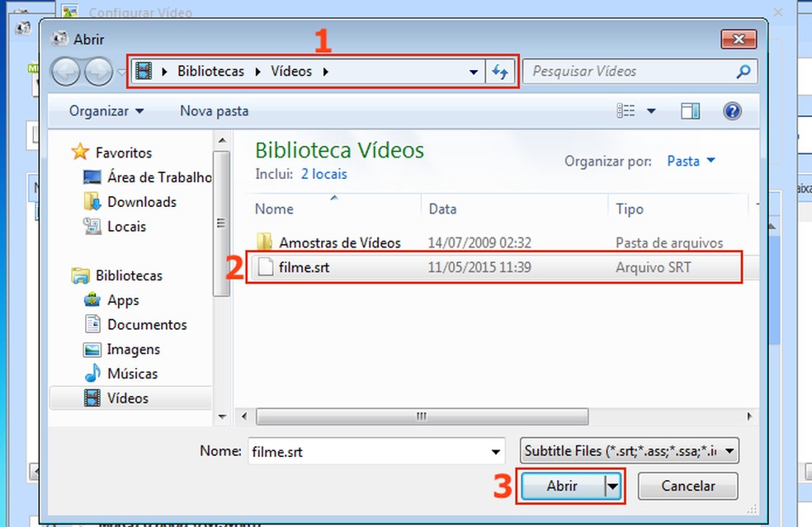The height and width of the screenshot is (527, 812).
Task: Open the address bar history dropdown arrow
Action: (474, 72)
